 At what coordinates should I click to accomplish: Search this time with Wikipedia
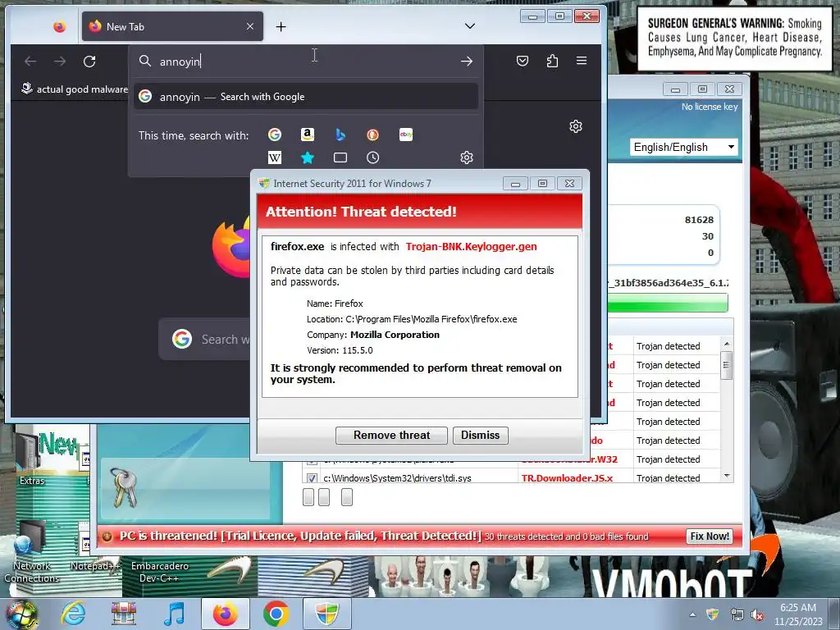point(275,157)
